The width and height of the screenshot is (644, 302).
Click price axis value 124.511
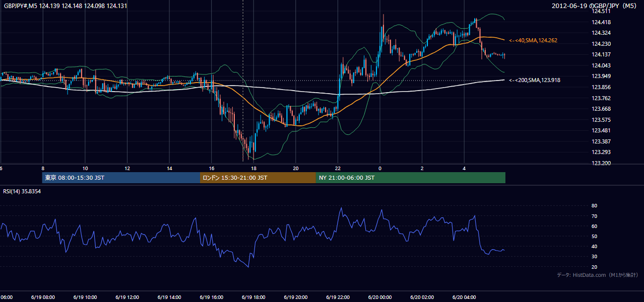tap(601, 11)
